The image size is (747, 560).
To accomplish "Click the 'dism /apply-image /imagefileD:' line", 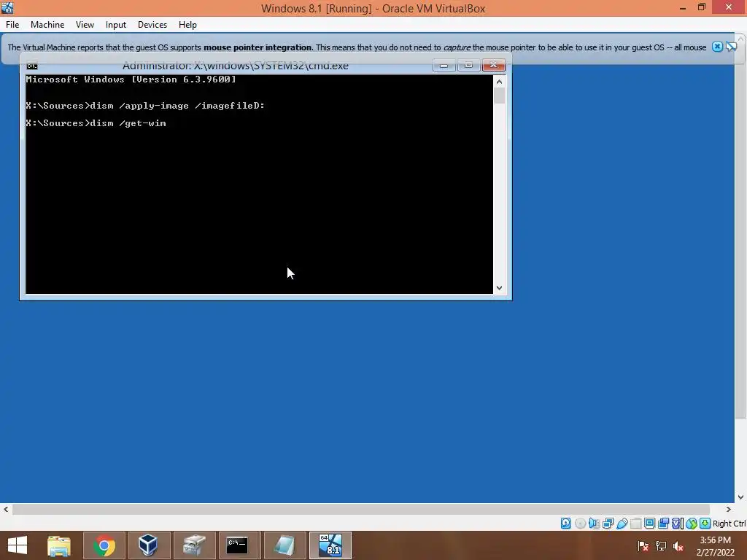I will point(145,106).
